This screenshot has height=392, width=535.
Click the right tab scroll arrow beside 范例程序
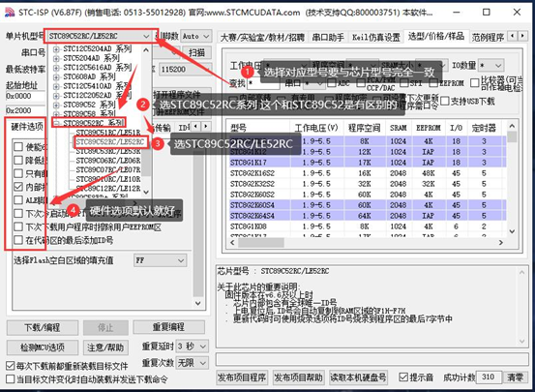522,36
